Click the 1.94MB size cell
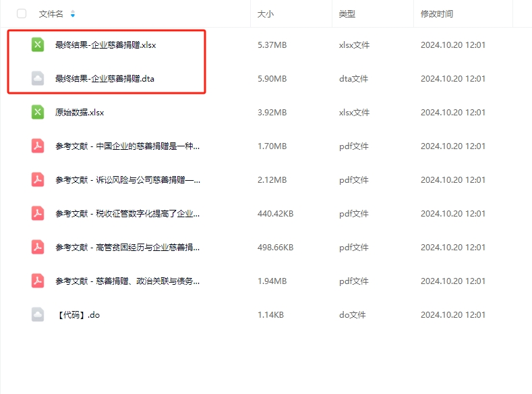The image size is (532, 394). click(272, 281)
